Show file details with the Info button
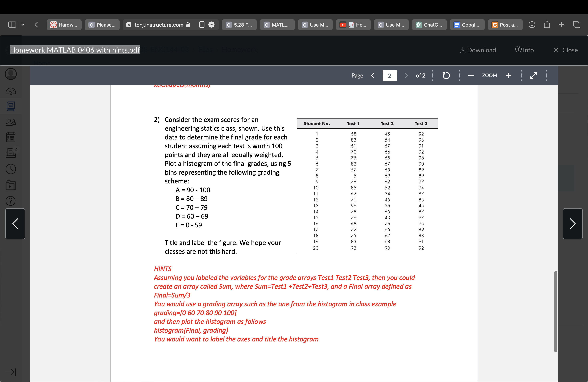Image resolution: width=588 pixels, height=382 pixels. (x=525, y=50)
